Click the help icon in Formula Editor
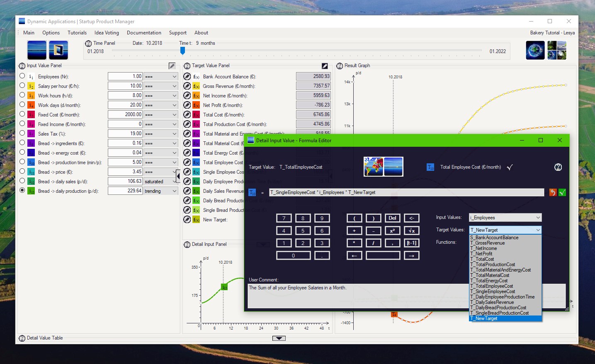 (558, 167)
